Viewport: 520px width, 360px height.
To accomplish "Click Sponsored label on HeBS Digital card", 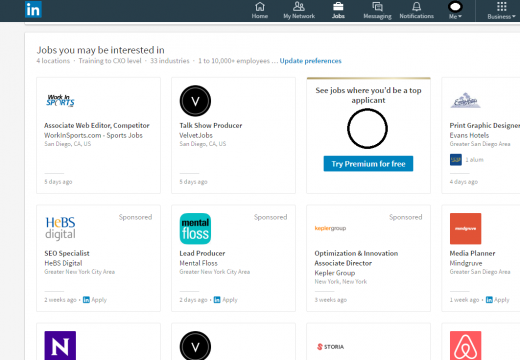I will (x=135, y=217).
